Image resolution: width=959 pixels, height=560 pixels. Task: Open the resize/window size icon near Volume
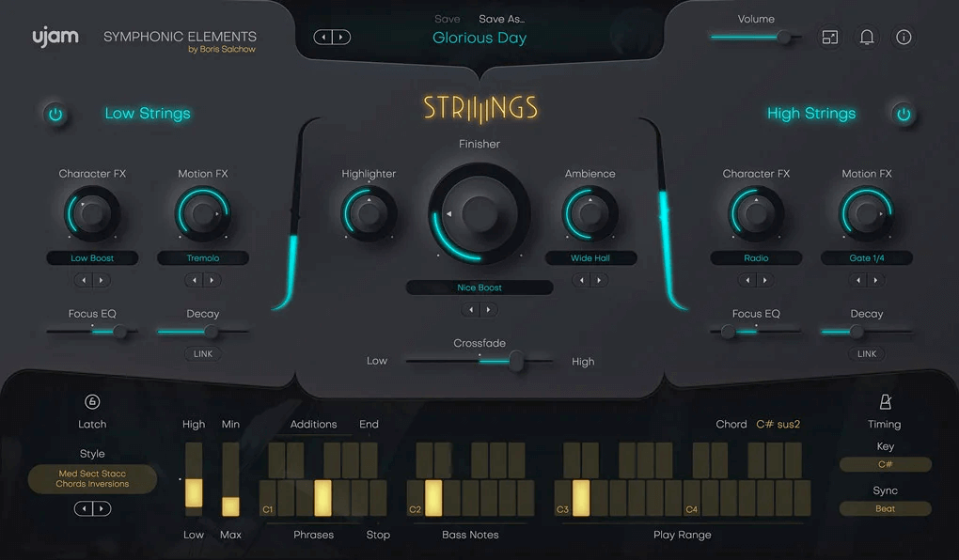[829, 38]
